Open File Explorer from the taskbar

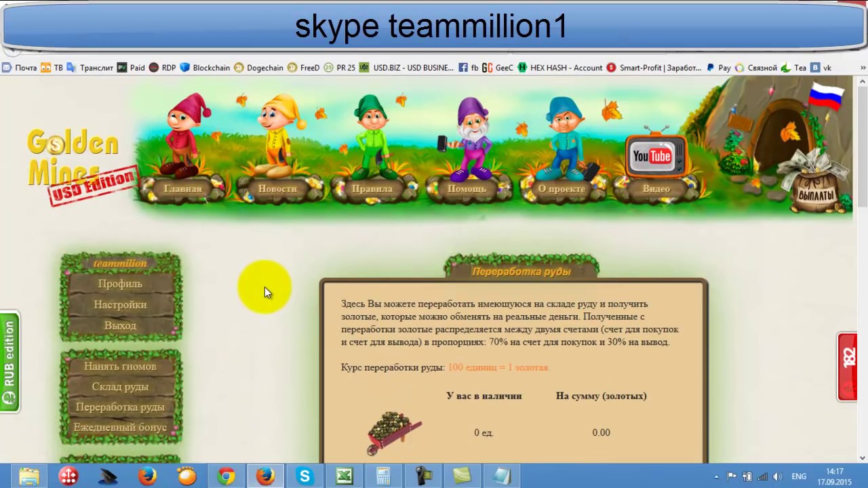pos(28,476)
